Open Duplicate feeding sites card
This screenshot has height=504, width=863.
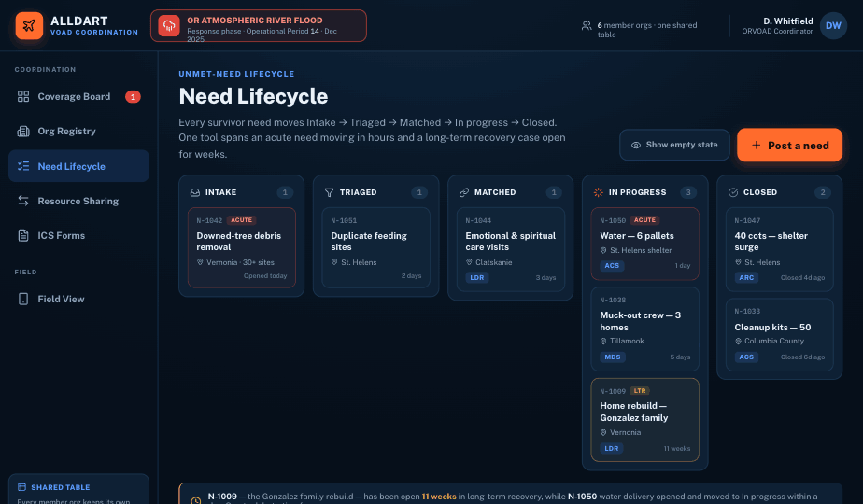click(375, 247)
